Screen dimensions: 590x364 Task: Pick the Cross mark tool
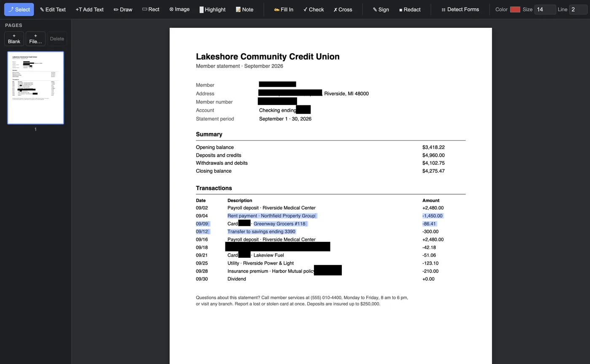(x=343, y=9)
